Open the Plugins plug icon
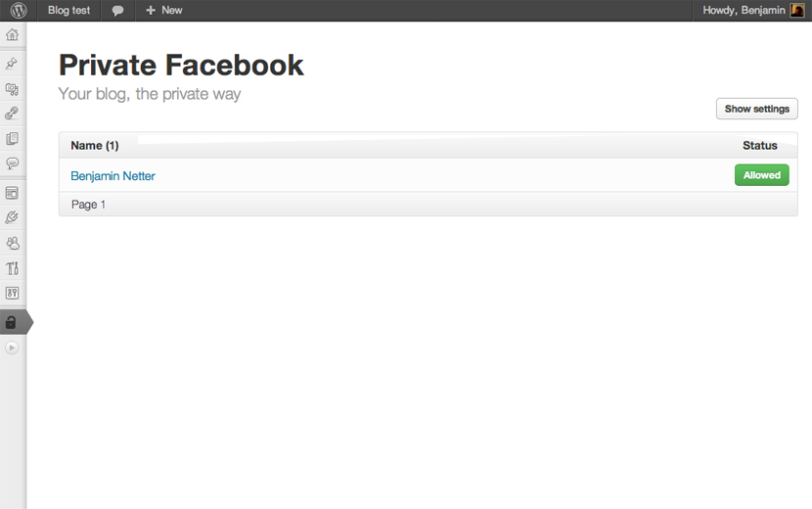812x509 pixels. (x=12, y=217)
